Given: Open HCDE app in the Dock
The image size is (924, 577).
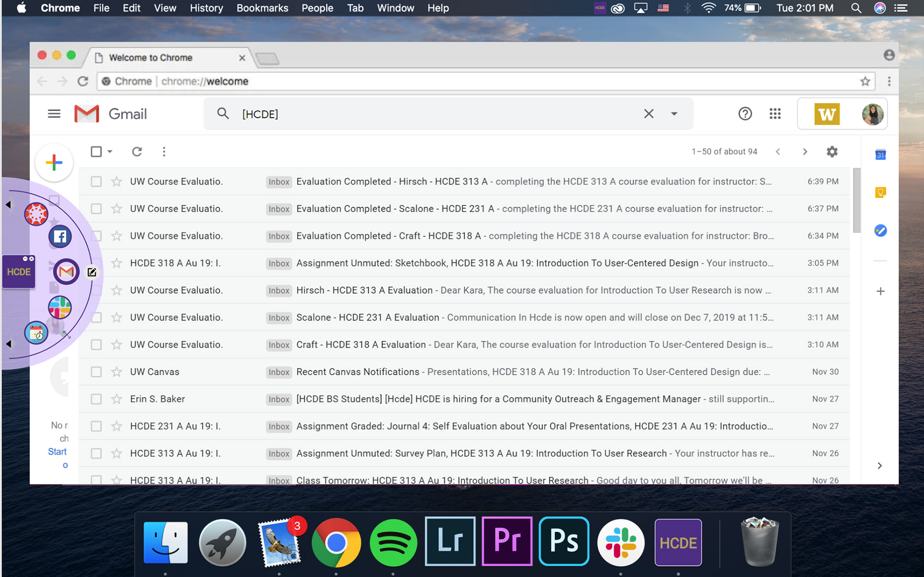Looking at the screenshot, I should 678,542.
